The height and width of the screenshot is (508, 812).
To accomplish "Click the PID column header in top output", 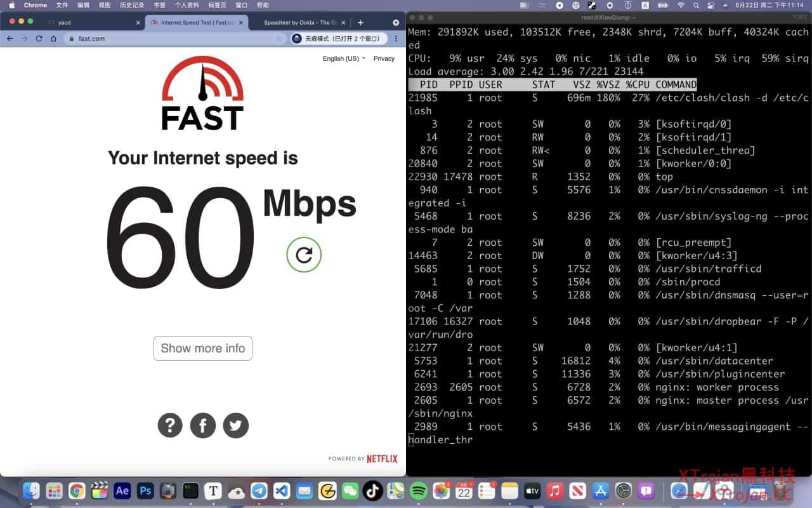I will [x=429, y=84].
